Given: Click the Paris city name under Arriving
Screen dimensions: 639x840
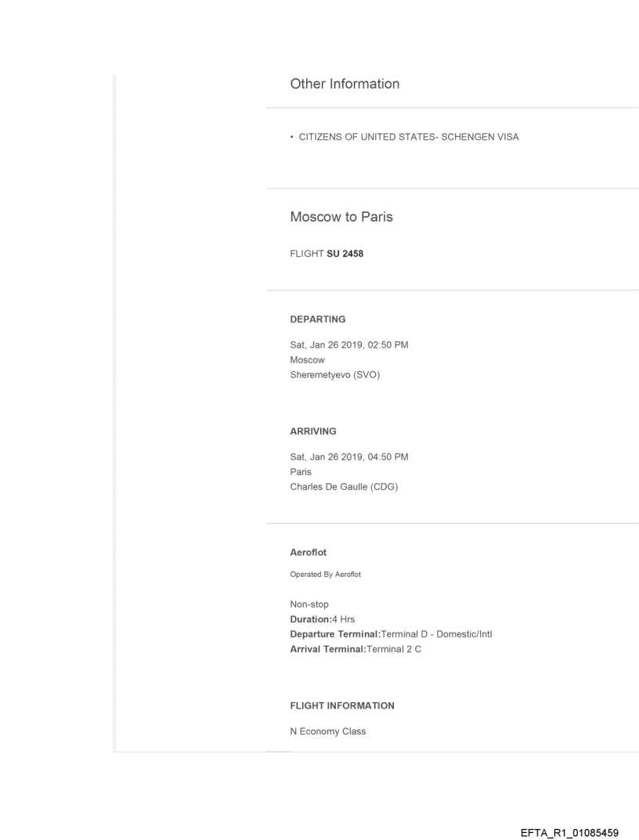Looking at the screenshot, I should click(x=301, y=472).
